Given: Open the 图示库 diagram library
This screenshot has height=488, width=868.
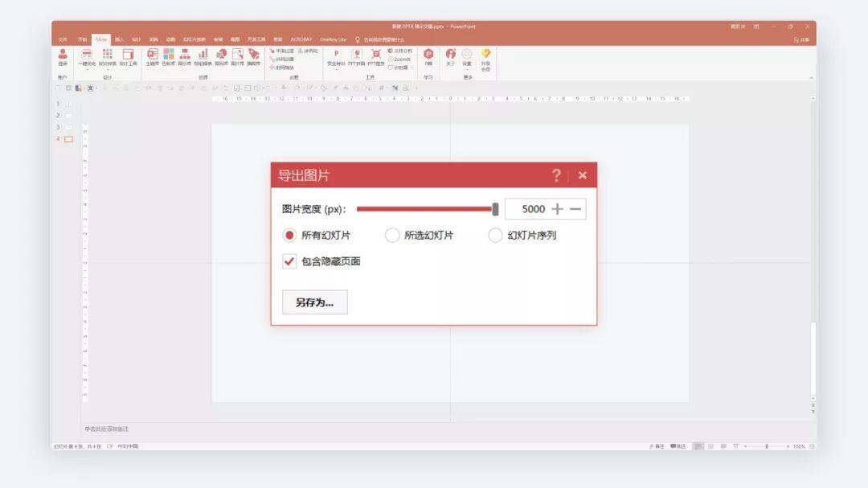Looking at the screenshot, I should [x=185, y=63].
